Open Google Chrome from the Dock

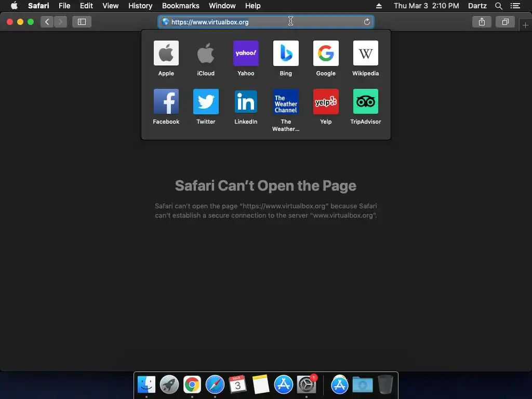192,385
